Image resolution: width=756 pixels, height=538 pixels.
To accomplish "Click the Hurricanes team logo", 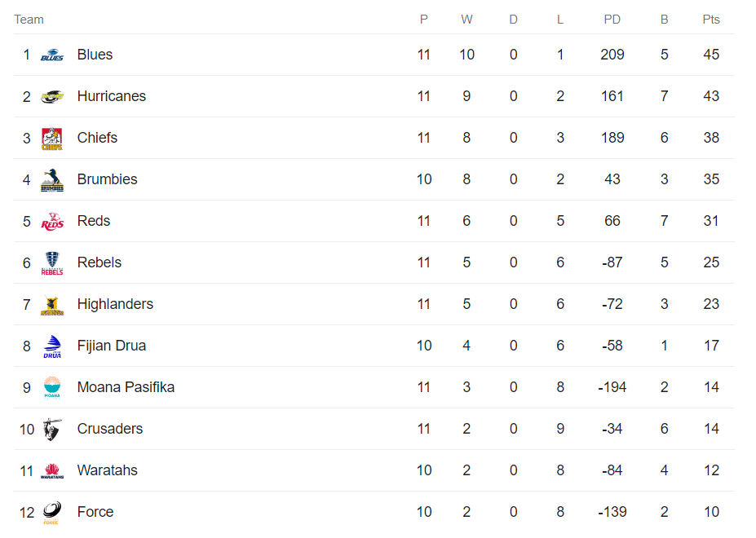I will (x=52, y=97).
